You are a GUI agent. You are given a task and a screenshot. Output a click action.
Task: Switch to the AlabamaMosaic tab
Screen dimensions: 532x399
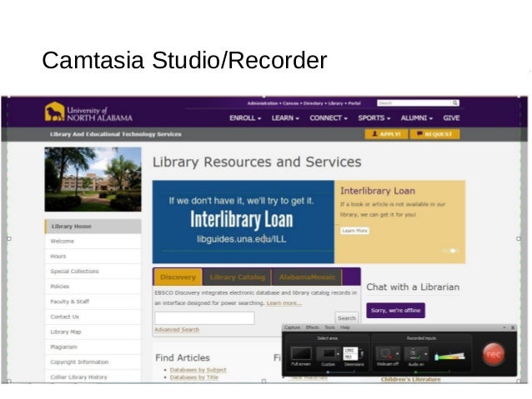(307, 277)
